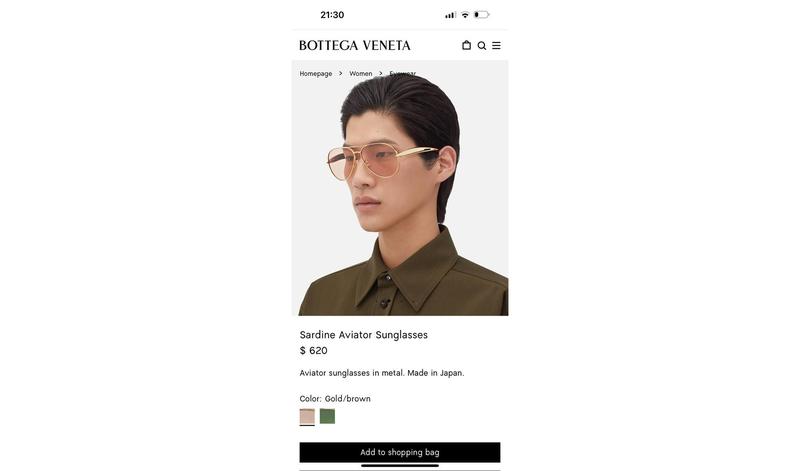Viewport: 800px width, 471px height.
Task: Tap the home indicator bar at bottom
Action: [x=400, y=465]
